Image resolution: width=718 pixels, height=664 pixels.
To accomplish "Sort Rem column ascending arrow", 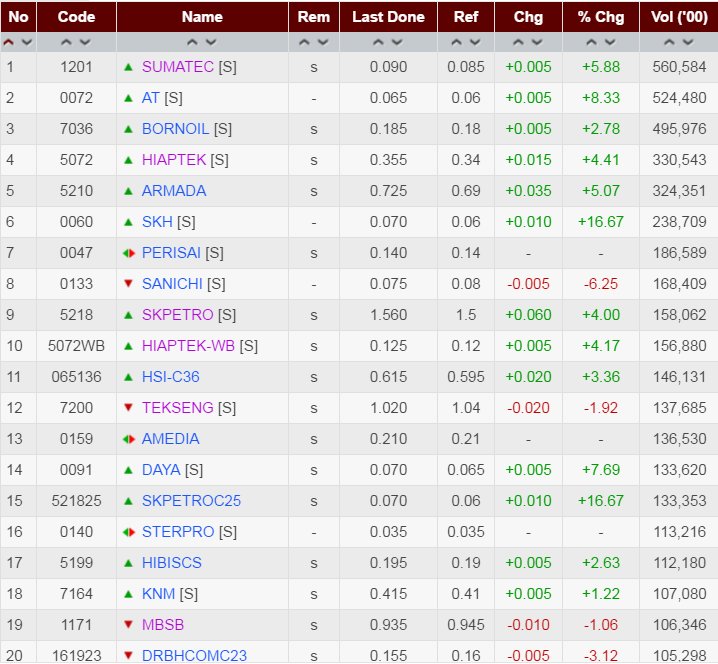I will [304, 43].
